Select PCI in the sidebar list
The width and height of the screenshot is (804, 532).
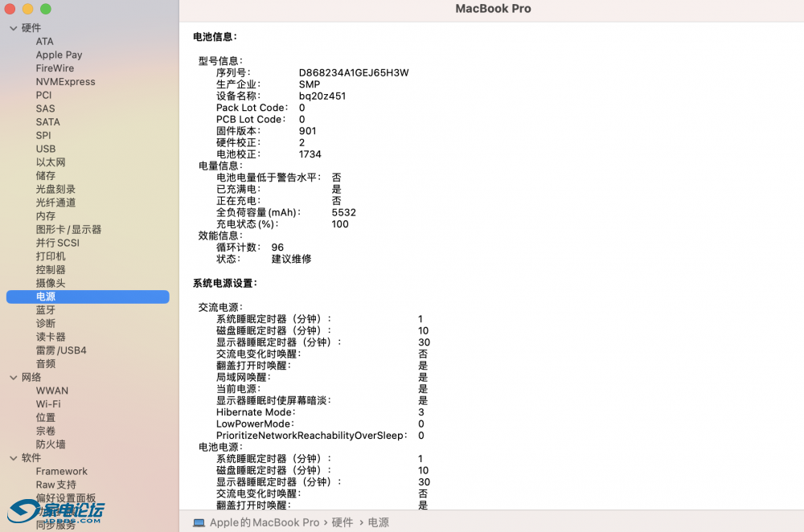click(x=43, y=96)
